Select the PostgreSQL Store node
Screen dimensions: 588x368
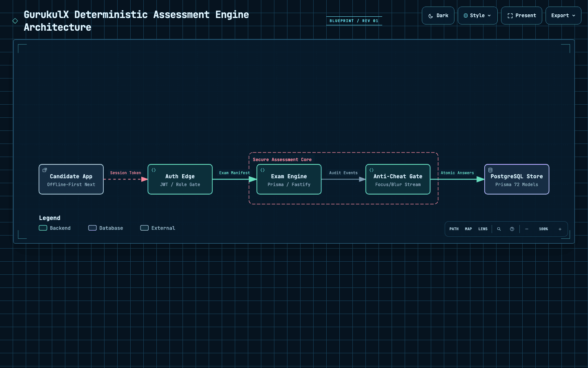(x=517, y=179)
